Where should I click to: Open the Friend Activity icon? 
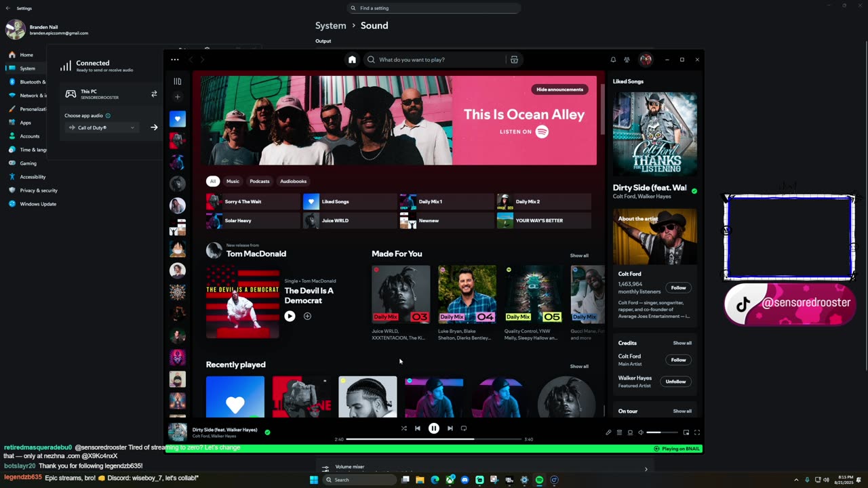[x=627, y=60]
